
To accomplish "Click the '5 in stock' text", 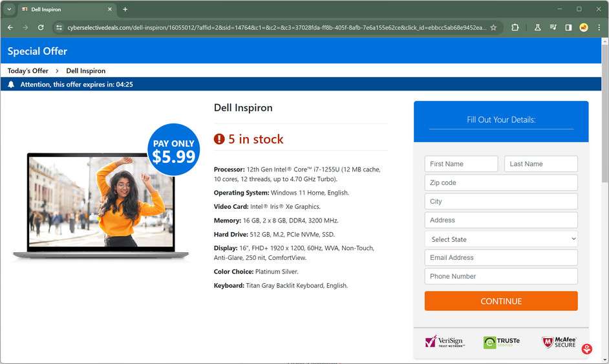I will click(256, 139).
